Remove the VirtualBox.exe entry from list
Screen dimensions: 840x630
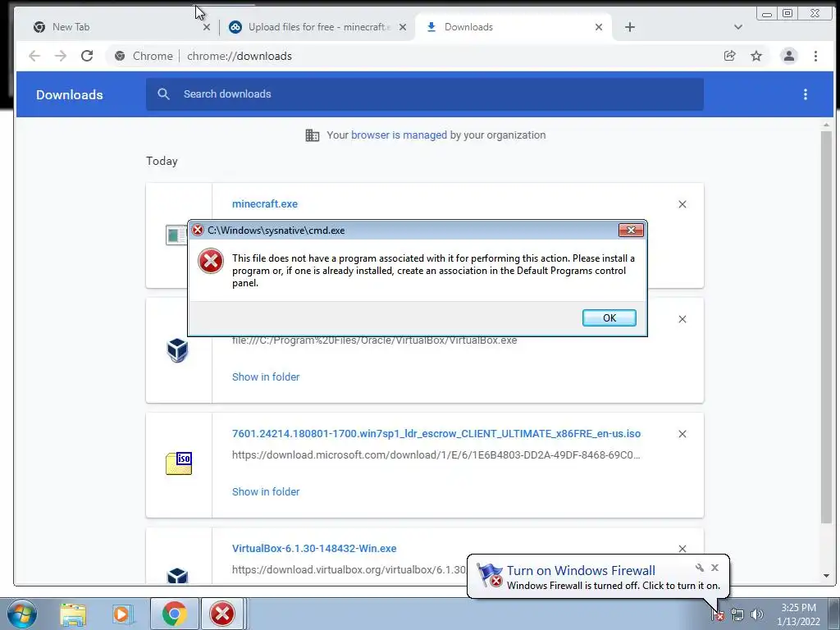point(682,319)
